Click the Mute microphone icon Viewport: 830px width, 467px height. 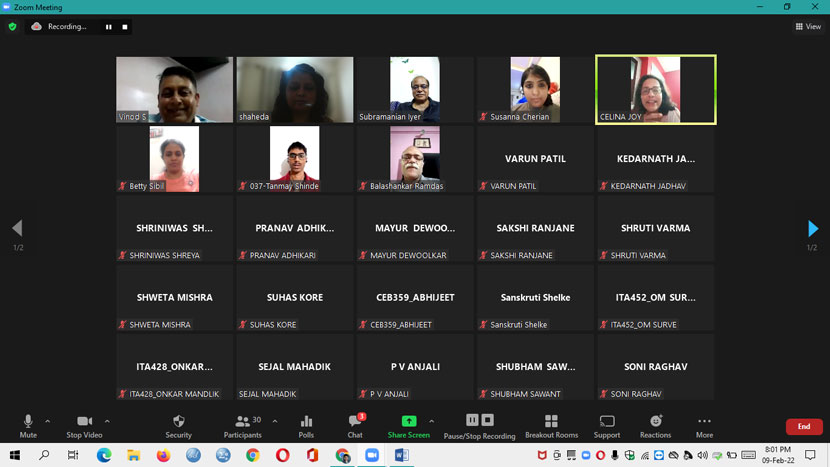[x=28, y=421]
